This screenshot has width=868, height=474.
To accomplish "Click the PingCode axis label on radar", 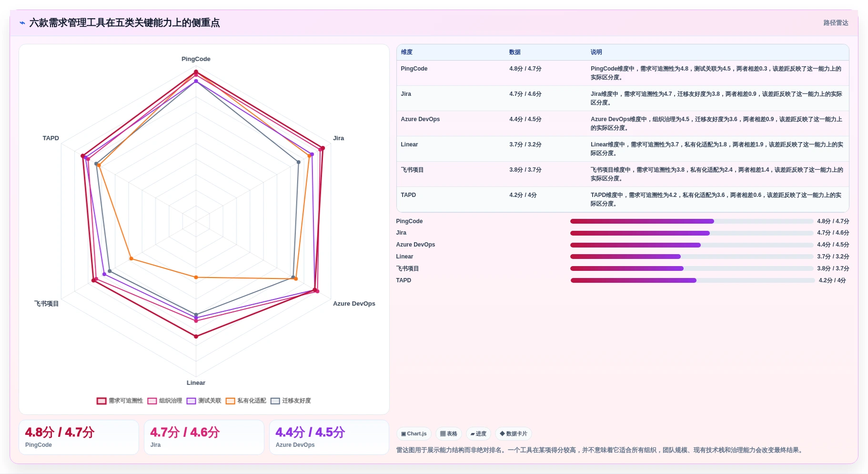I will tap(196, 59).
